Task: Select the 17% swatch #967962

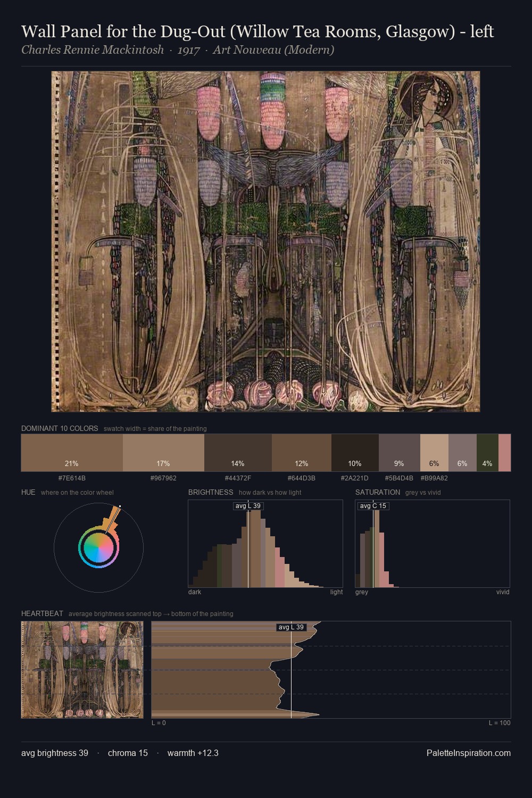Action: (x=163, y=453)
